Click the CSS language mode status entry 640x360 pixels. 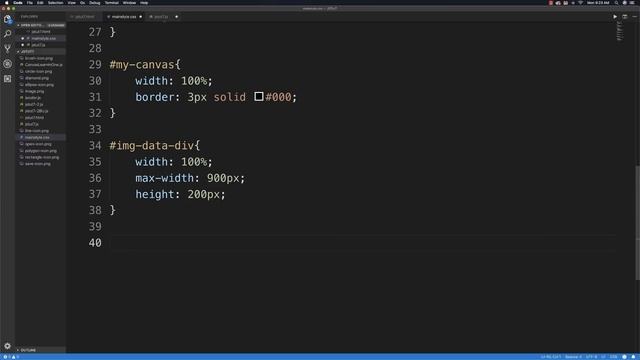coord(613,357)
